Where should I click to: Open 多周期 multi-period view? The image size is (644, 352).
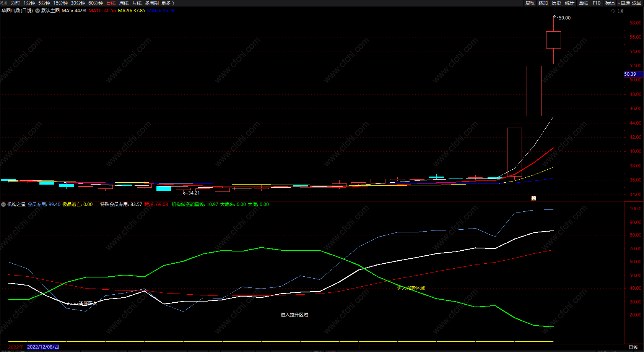pos(152,3)
